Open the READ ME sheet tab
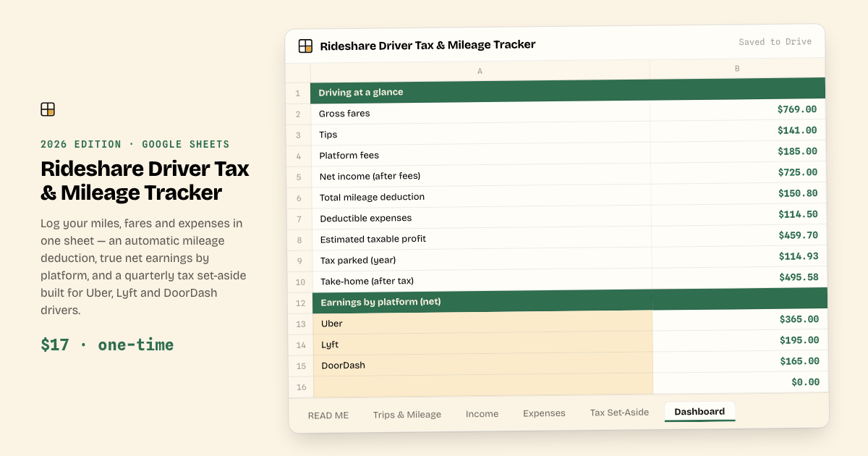The image size is (868, 456). (328, 415)
